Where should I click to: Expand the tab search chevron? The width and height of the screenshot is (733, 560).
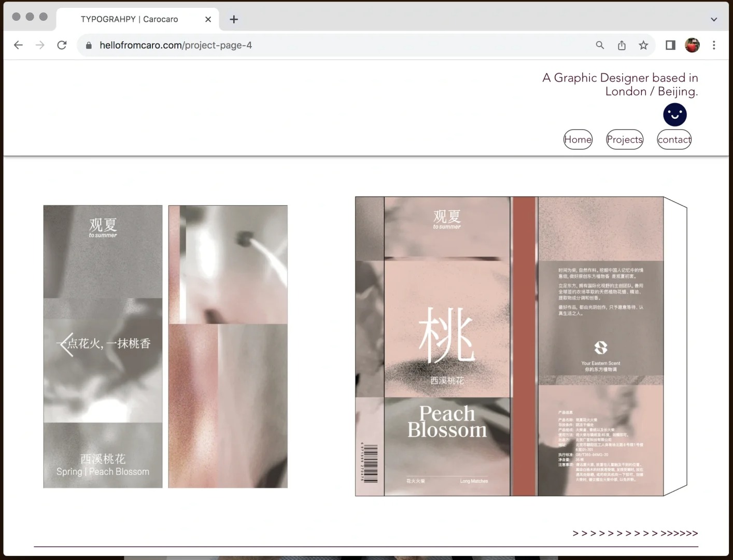714,19
